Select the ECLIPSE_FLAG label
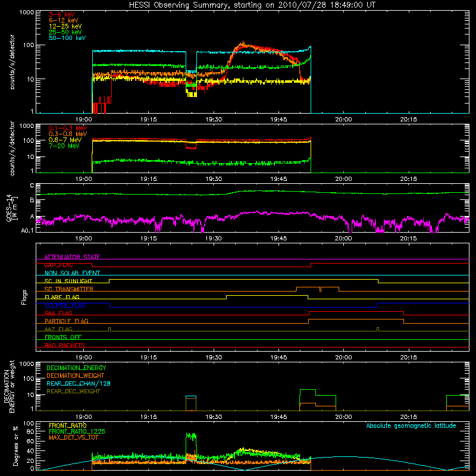Viewport: 476px width, 476px height. tap(65, 305)
